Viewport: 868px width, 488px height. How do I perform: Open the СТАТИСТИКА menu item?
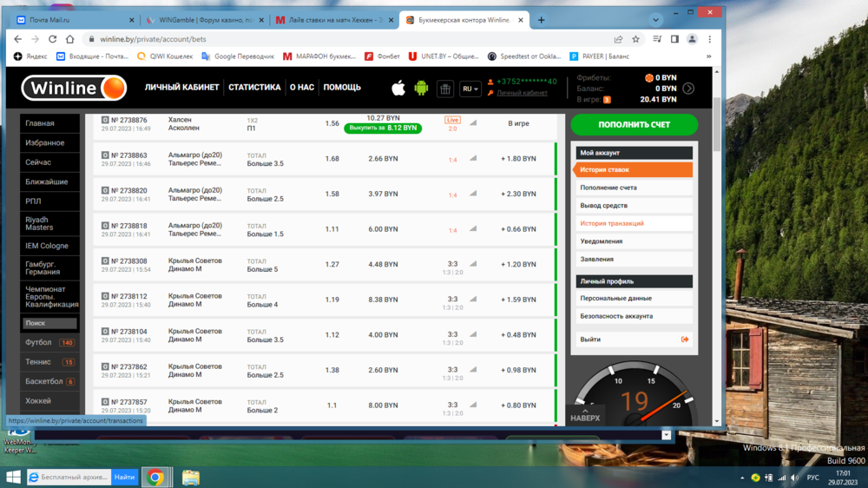click(254, 88)
